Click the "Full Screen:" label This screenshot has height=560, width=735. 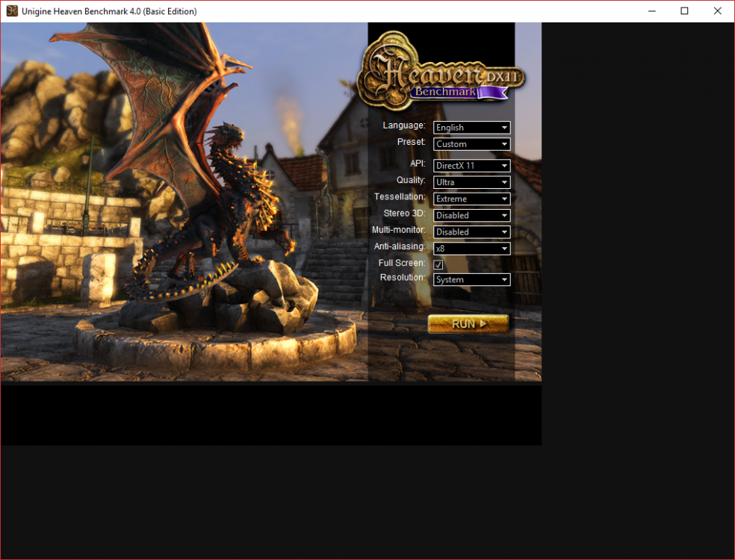click(x=402, y=263)
